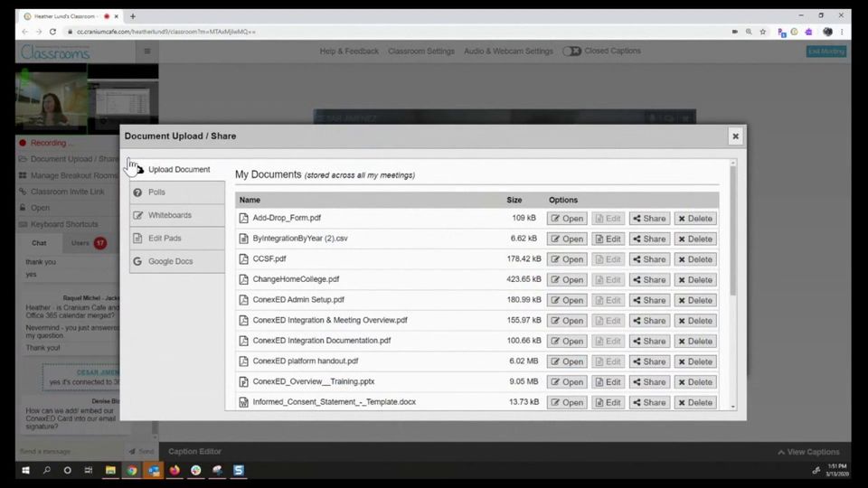Viewport: 868px width, 488px height.
Task: Click the Whiteboards pencil icon
Action: pyautogui.click(x=137, y=215)
